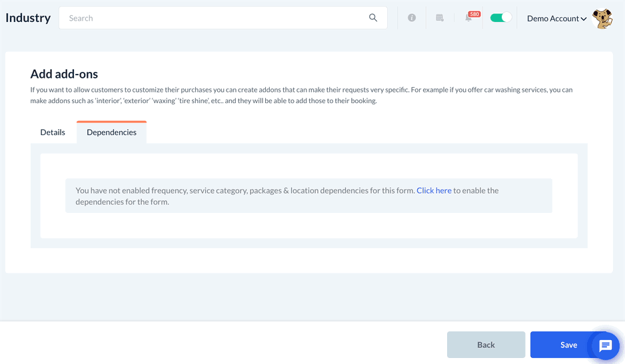The image size is (625, 364).
Task: Click the Industry page title
Action: point(28,18)
